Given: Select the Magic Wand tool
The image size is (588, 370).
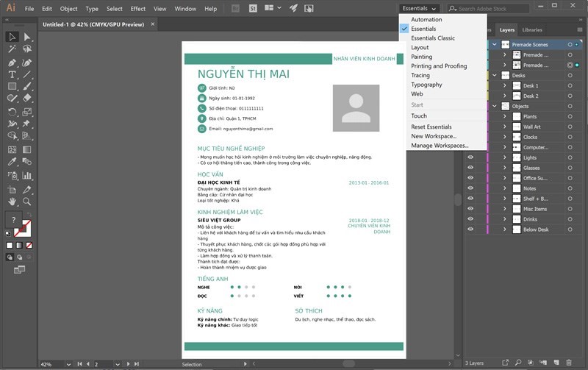Looking at the screenshot, I should click(12, 49).
